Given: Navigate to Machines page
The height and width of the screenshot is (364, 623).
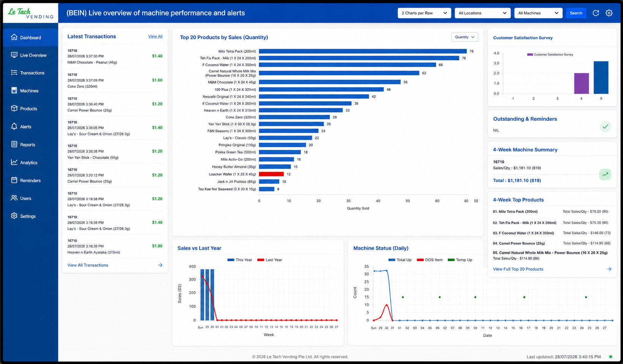Looking at the screenshot, I should click(x=30, y=91).
